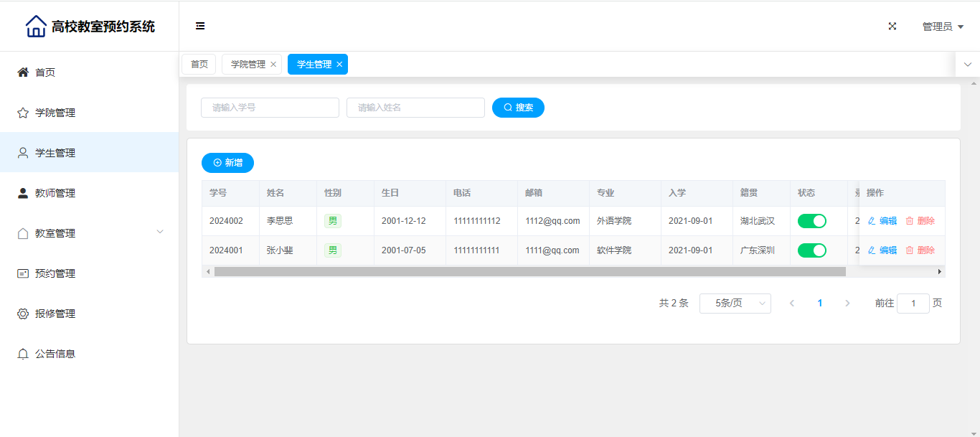Go to 教师管理 in the sidebar
Screen dimensions: 980x437
(x=55, y=193)
